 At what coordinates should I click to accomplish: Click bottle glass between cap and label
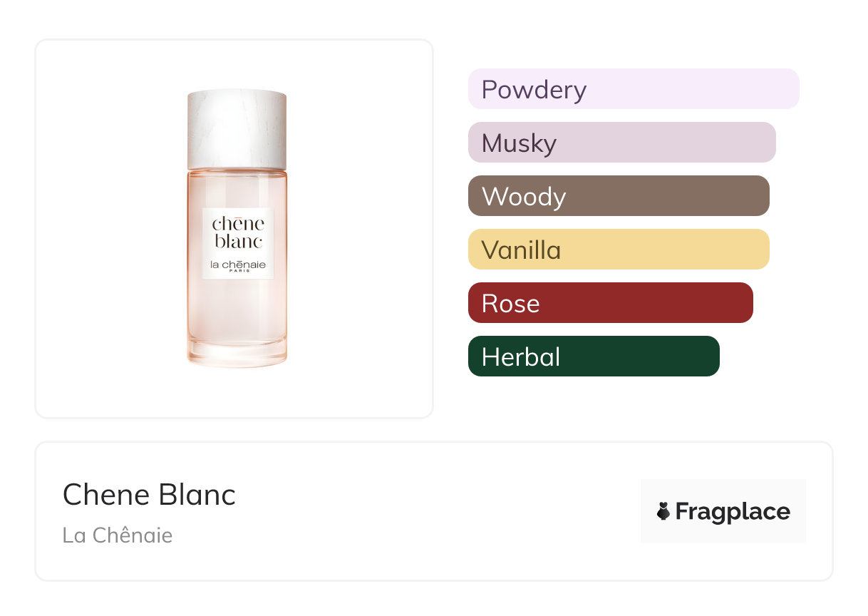click(237, 188)
